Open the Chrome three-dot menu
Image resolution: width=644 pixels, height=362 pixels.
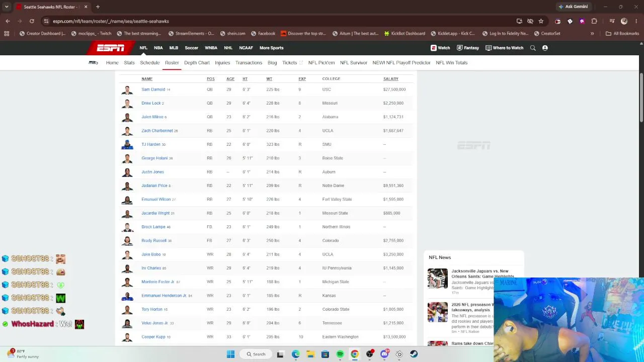click(x=636, y=21)
